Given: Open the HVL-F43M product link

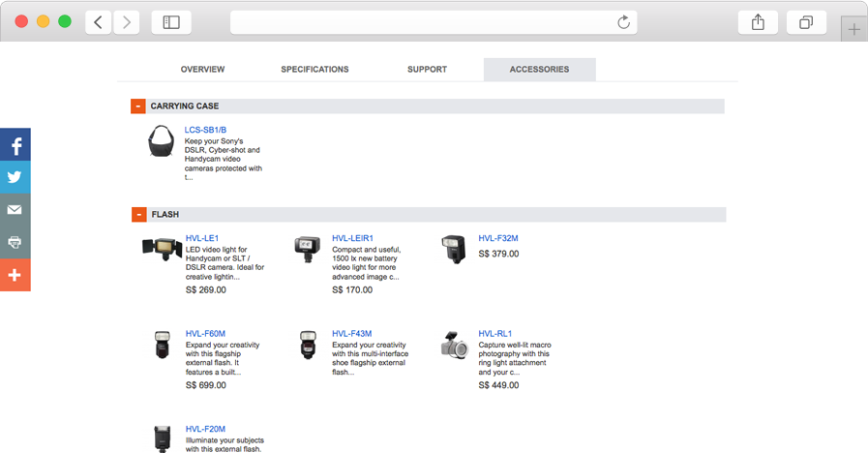Looking at the screenshot, I should [352, 333].
